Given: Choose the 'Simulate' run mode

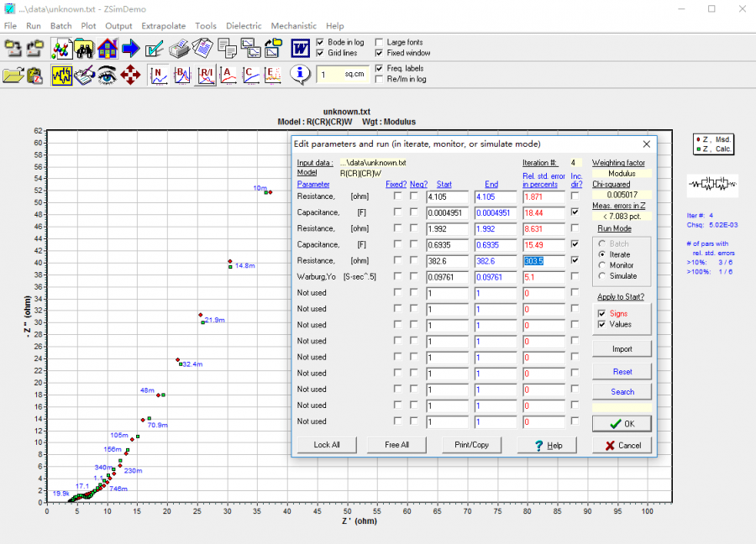Looking at the screenshot, I should coord(601,276).
